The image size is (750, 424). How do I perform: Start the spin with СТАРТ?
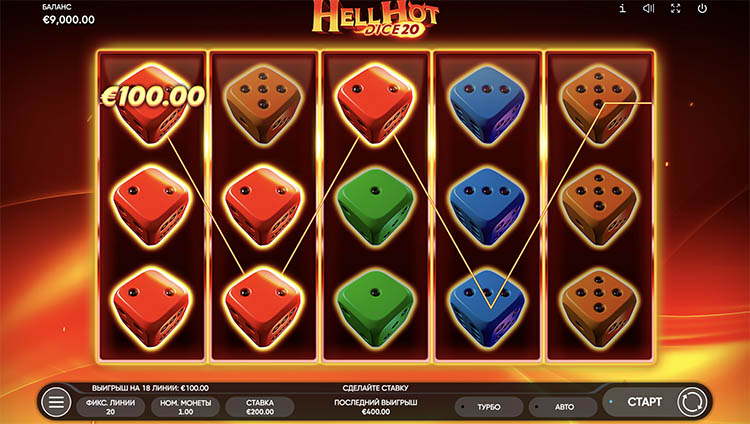click(644, 402)
